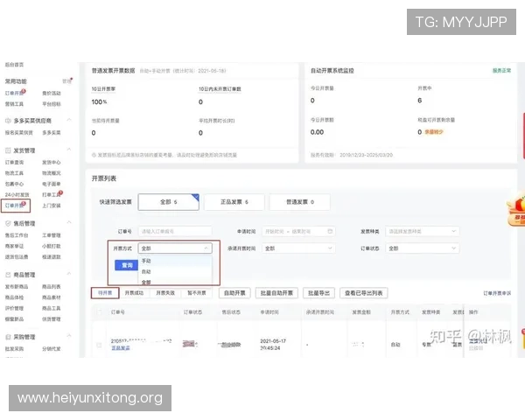This screenshot has width=525, height=420.
Task: Open 电子面单 in sidebar
Action: click(x=52, y=184)
